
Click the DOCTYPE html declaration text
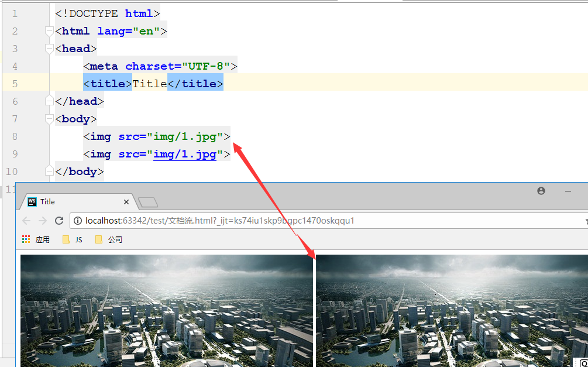(x=108, y=14)
